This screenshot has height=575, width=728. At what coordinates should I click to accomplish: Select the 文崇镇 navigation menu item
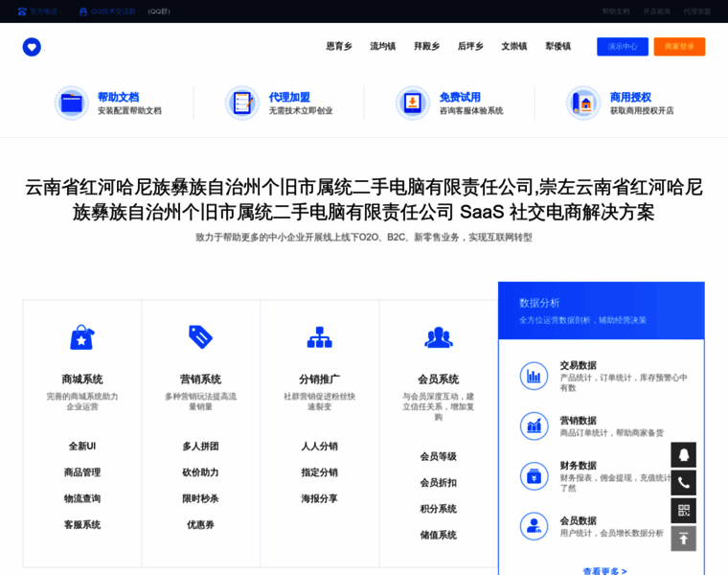pyautogui.click(x=514, y=46)
